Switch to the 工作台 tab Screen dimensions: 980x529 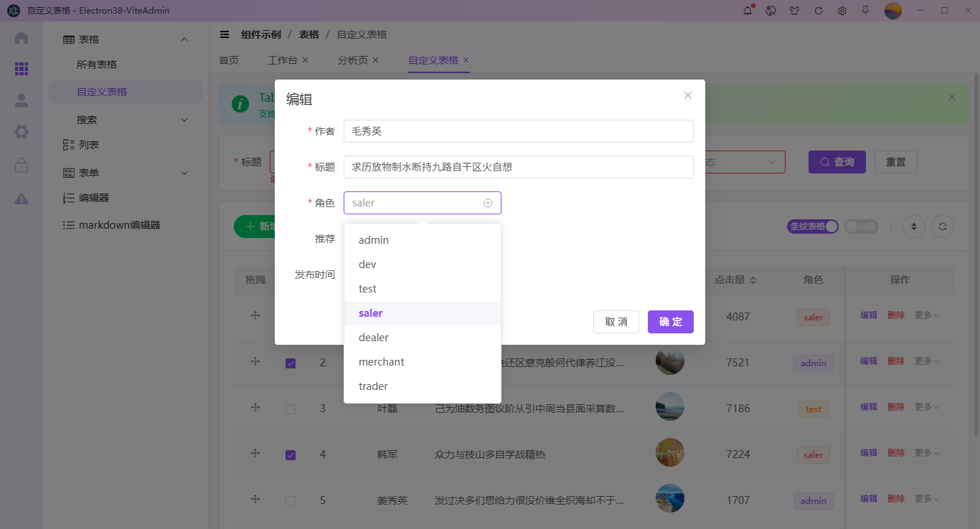click(x=282, y=60)
